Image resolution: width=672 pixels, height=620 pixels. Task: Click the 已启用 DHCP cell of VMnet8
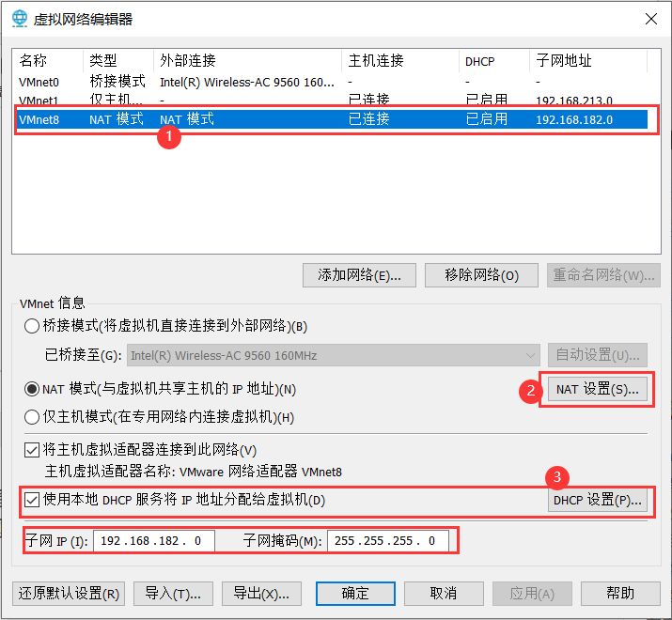coord(487,118)
